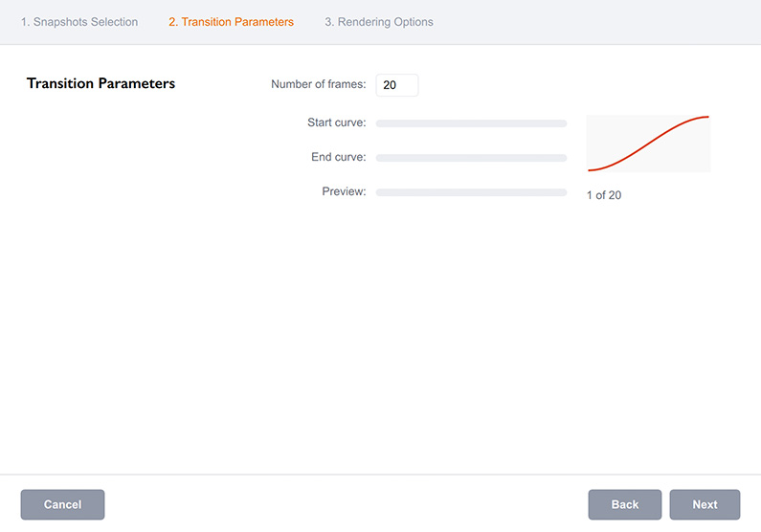Screen dimensions: 761x532
Task: Click the '1 of 20' frame counter
Action: coord(604,195)
